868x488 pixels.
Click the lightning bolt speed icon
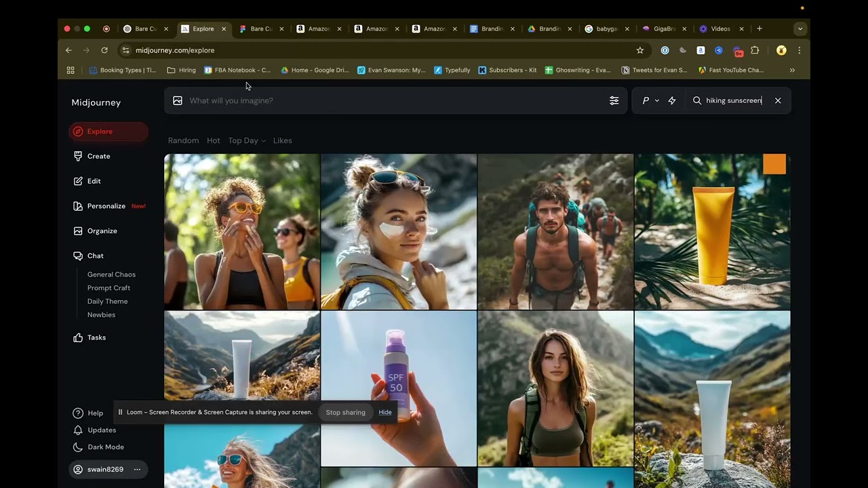pos(672,100)
